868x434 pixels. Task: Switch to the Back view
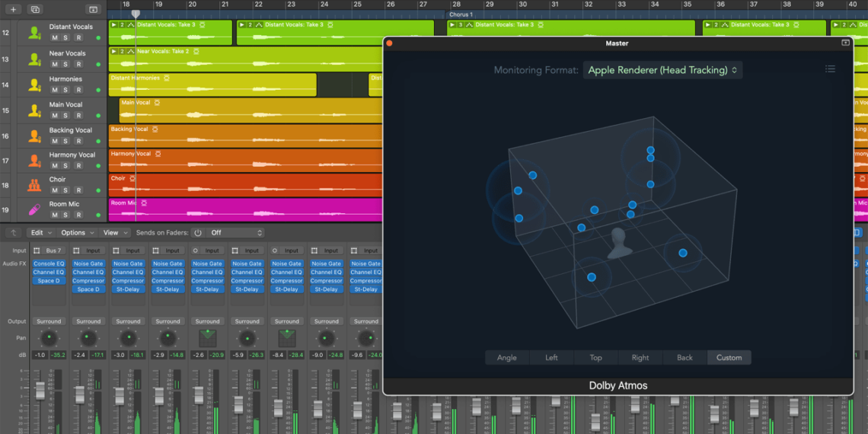685,358
